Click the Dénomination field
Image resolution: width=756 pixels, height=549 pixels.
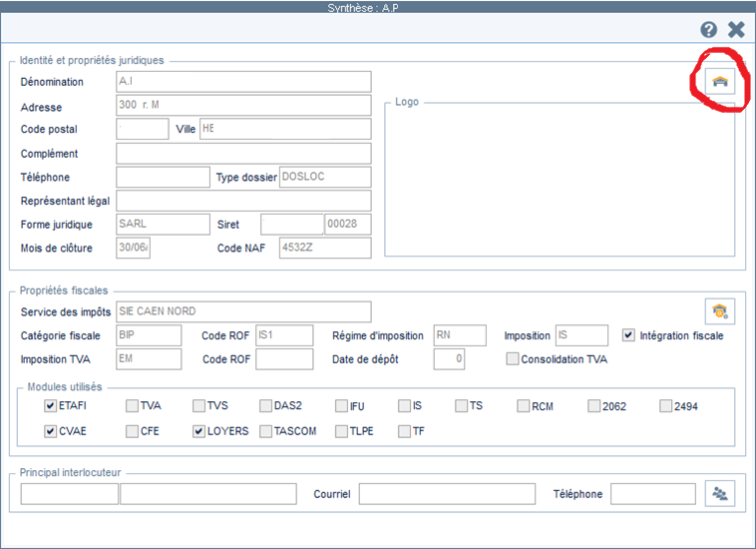pyautogui.click(x=243, y=82)
